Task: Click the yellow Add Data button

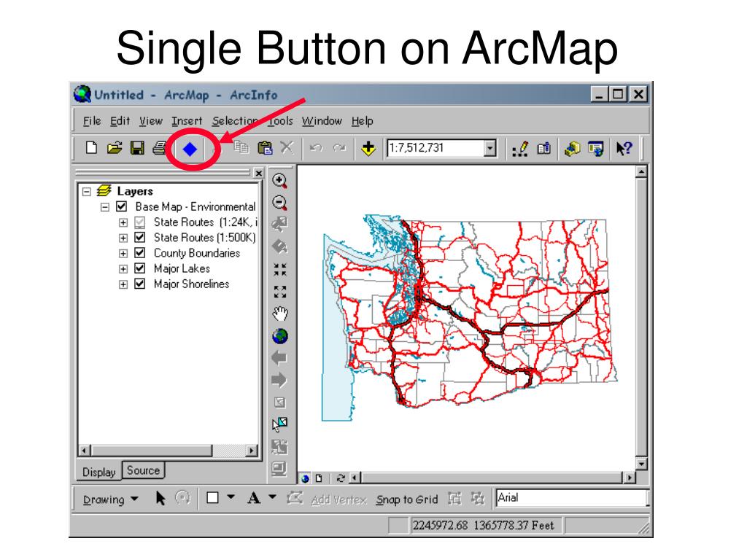Action: tap(368, 148)
